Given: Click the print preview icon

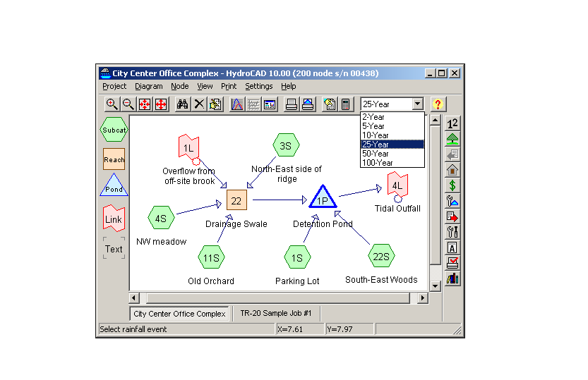Looking at the screenshot, I should click(x=308, y=104).
